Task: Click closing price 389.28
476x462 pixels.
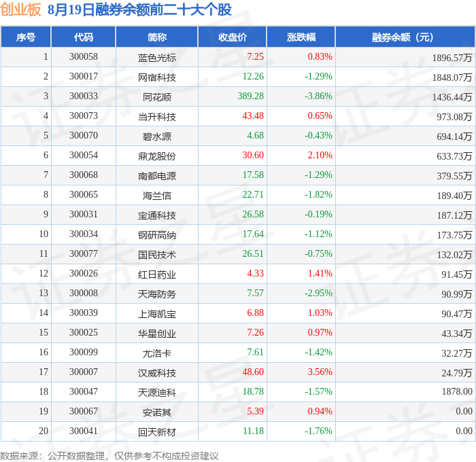Action: [251, 96]
